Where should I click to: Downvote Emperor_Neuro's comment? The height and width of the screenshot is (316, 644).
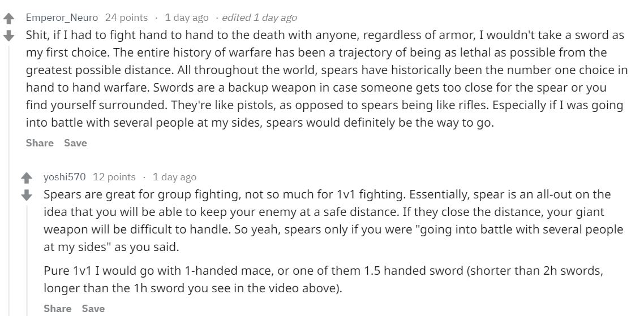[x=8, y=36]
